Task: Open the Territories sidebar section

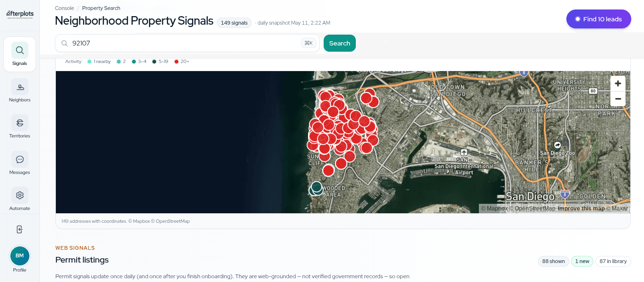Action: point(19,127)
